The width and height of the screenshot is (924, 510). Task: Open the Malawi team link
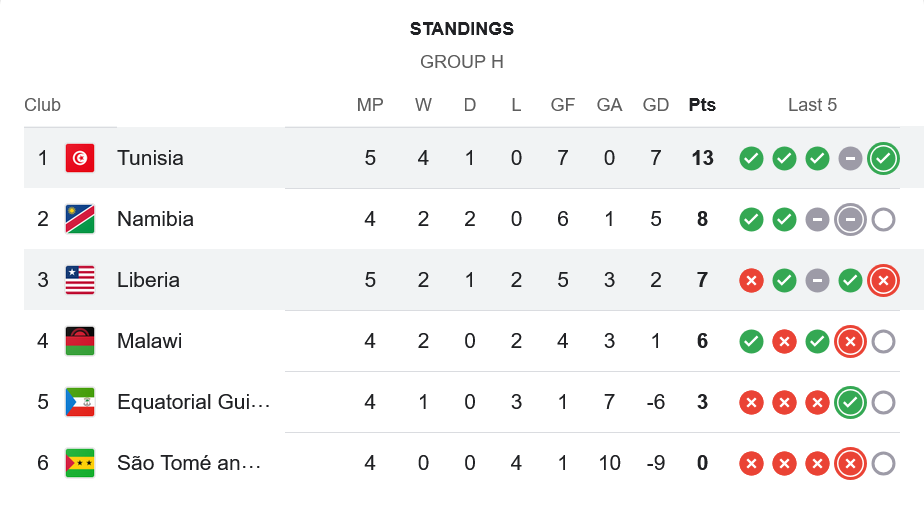[149, 341]
